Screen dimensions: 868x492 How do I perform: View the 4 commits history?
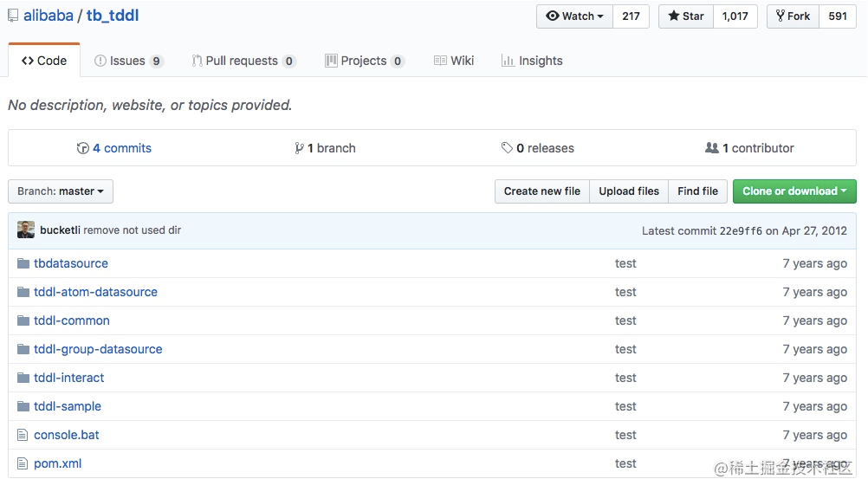coord(122,148)
